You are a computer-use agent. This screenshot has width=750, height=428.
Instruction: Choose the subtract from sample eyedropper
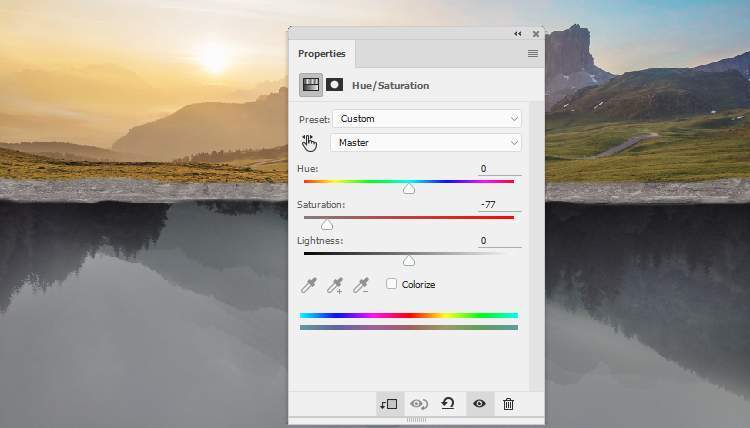(x=361, y=285)
